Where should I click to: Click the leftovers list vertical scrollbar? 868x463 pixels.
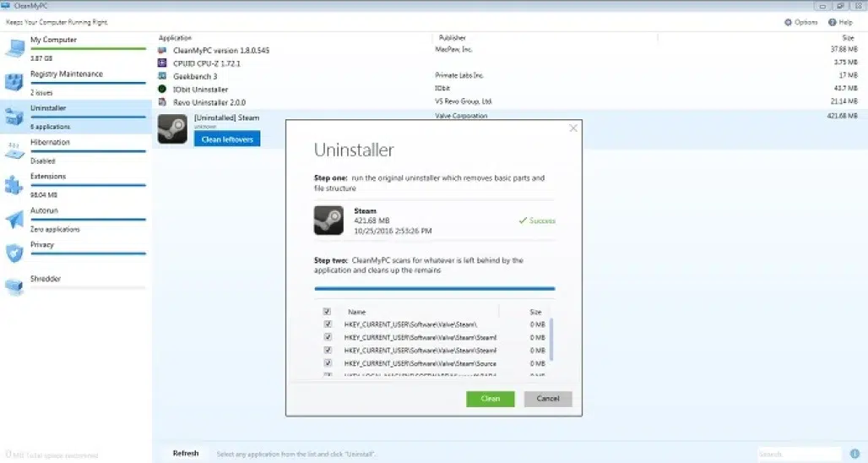click(551, 340)
